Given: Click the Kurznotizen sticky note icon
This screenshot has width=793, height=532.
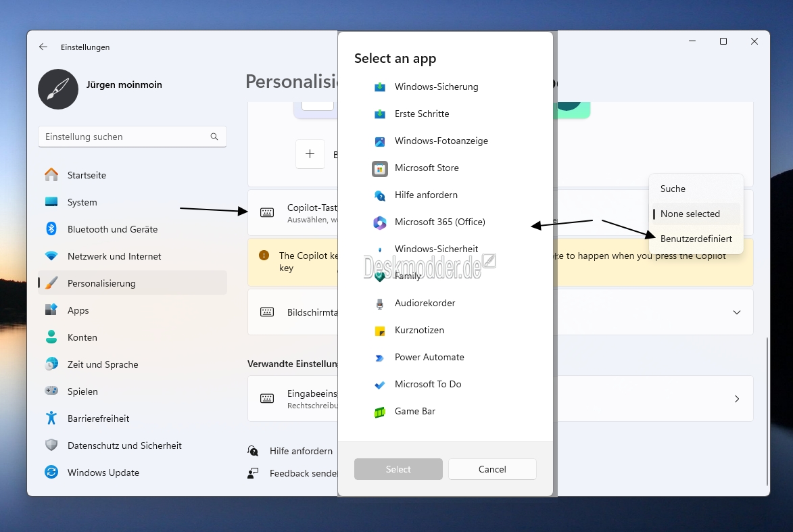Looking at the screenshot, I should click(x=380, y=331).
